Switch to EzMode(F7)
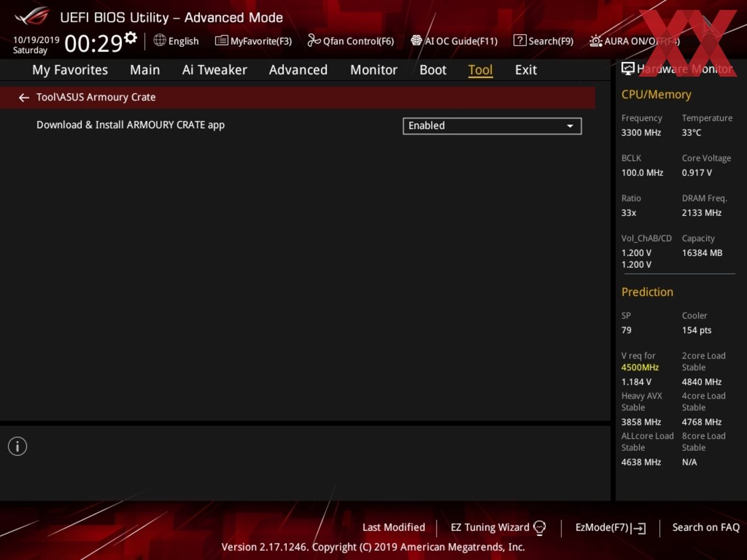 (611, 528)
